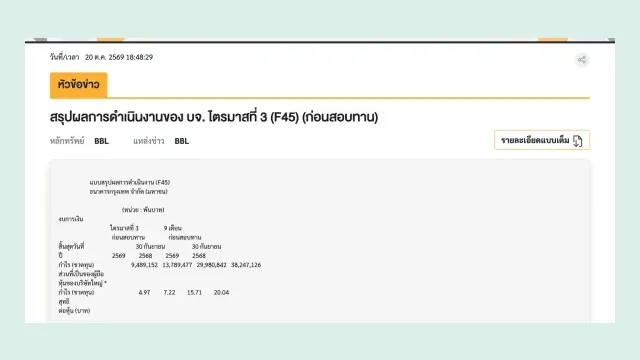Click the แหล่งข่าว label
The image size is (640, 360).
pos(149,141)
